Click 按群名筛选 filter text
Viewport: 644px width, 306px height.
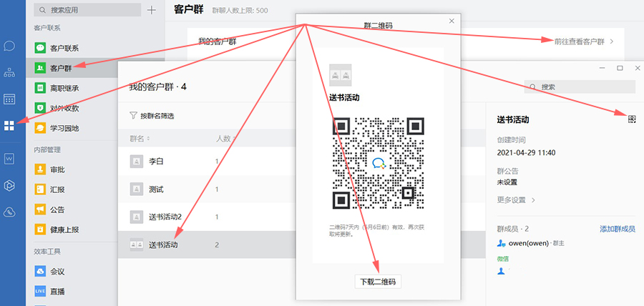coord(157,116)
